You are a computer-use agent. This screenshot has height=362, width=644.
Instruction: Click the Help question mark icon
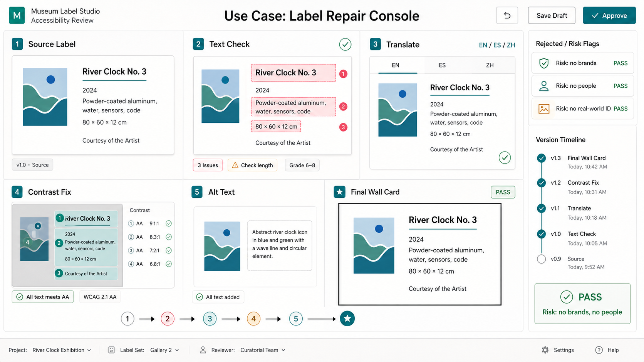599,350
